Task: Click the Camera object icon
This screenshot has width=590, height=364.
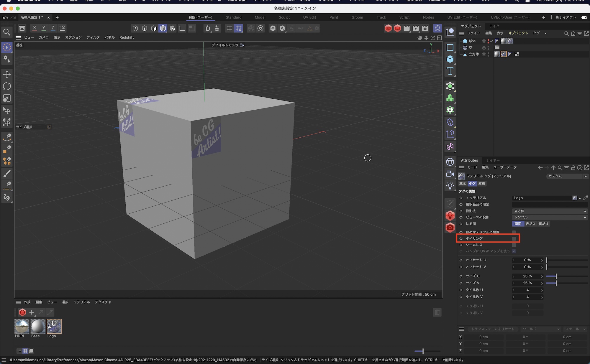Action: pyautogui.click(x=450, y=174)
